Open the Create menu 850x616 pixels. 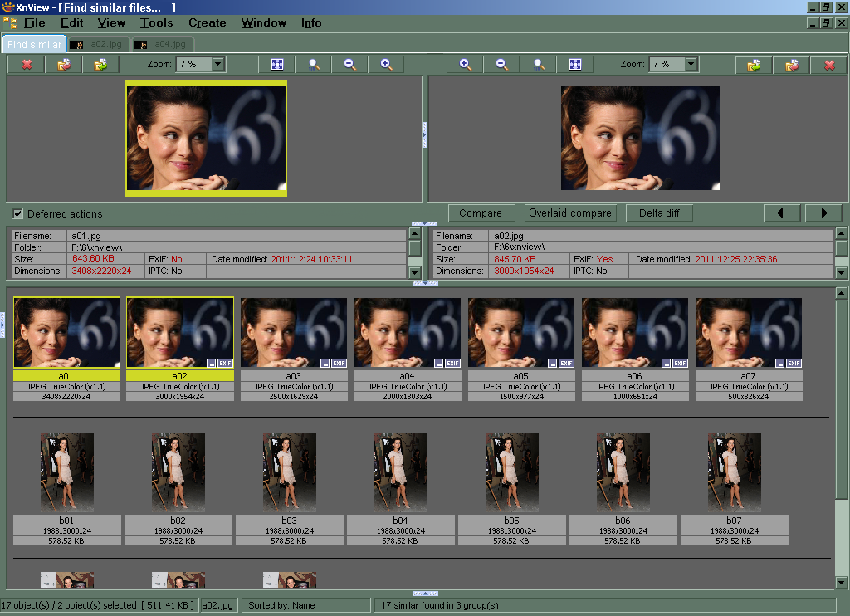[207, 23]
